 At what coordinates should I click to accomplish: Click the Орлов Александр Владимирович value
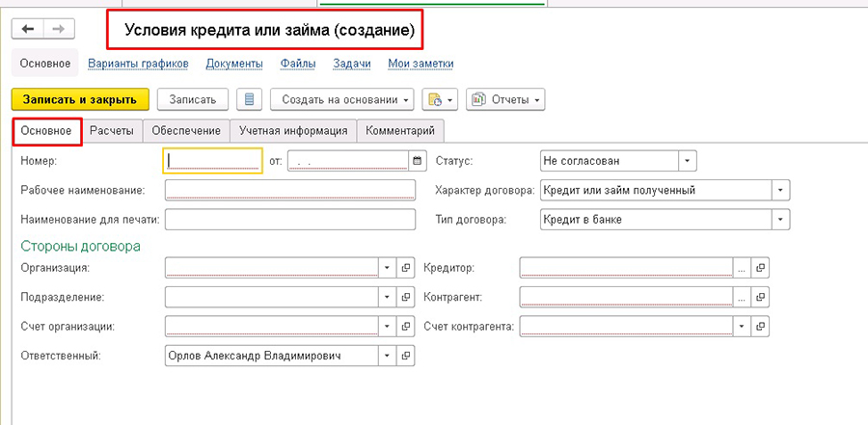254,356
